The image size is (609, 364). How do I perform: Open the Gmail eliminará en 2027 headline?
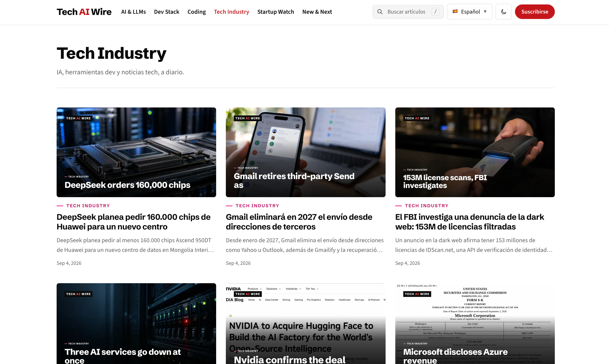[299, 222]
